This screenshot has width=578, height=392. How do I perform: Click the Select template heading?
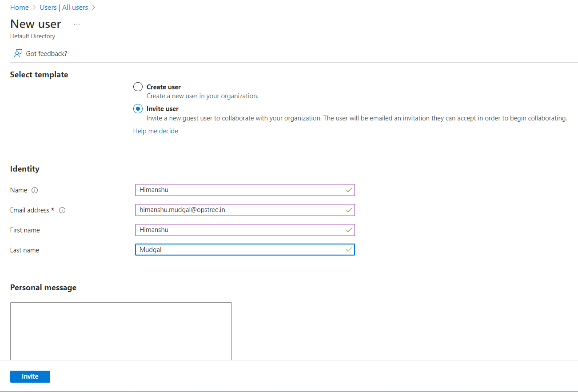[x=39, y=75]
